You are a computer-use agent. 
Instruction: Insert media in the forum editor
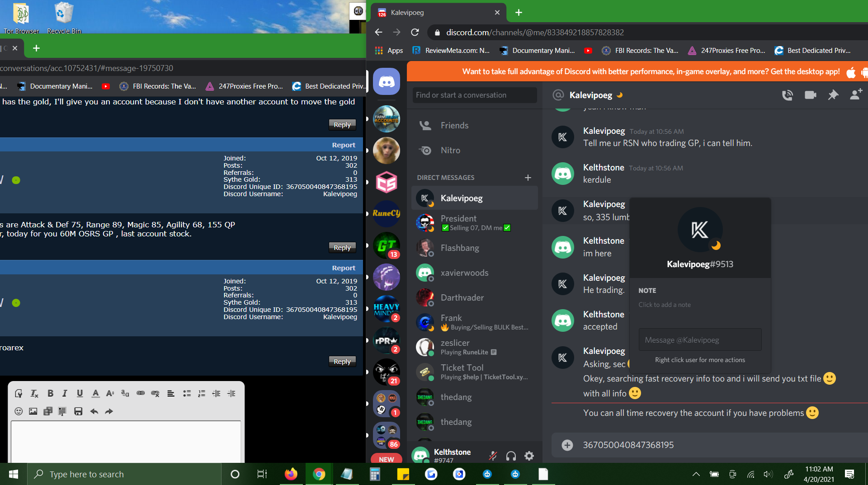click(x=48, y=411)
